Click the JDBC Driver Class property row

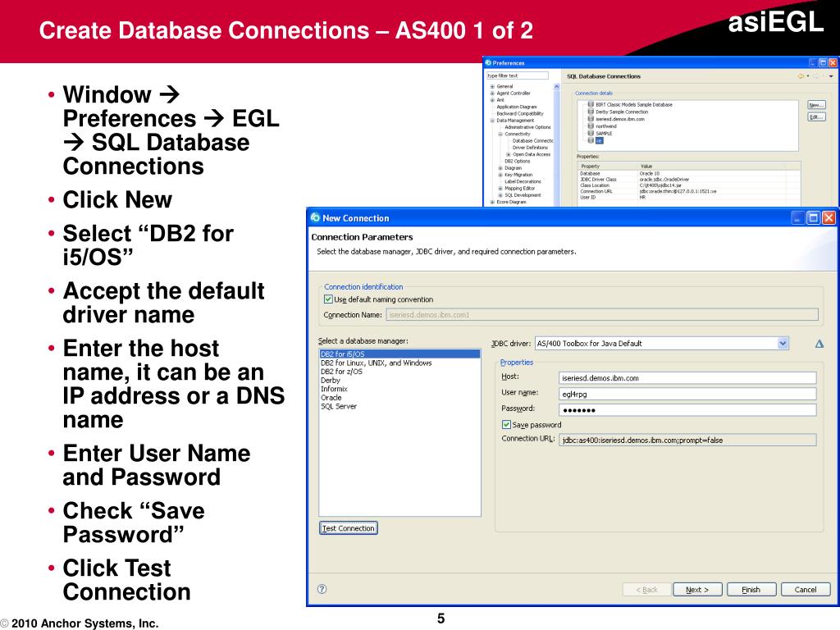[688, 180]
